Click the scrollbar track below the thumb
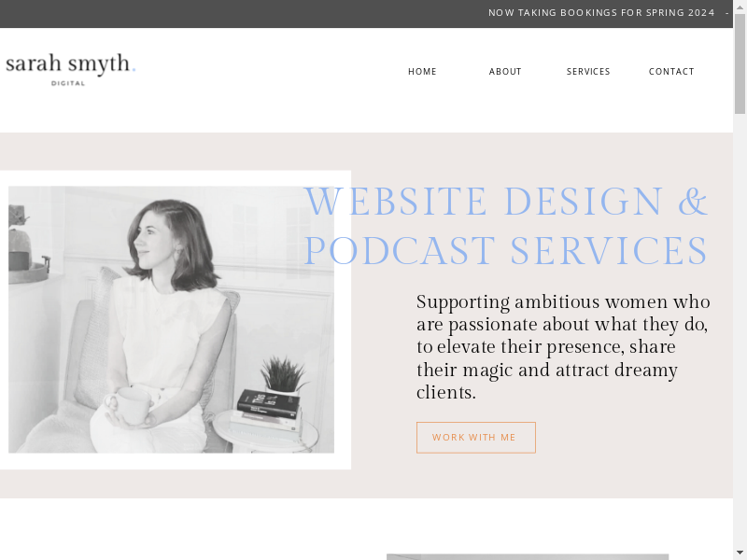747x560 pixels. [740, 327]
